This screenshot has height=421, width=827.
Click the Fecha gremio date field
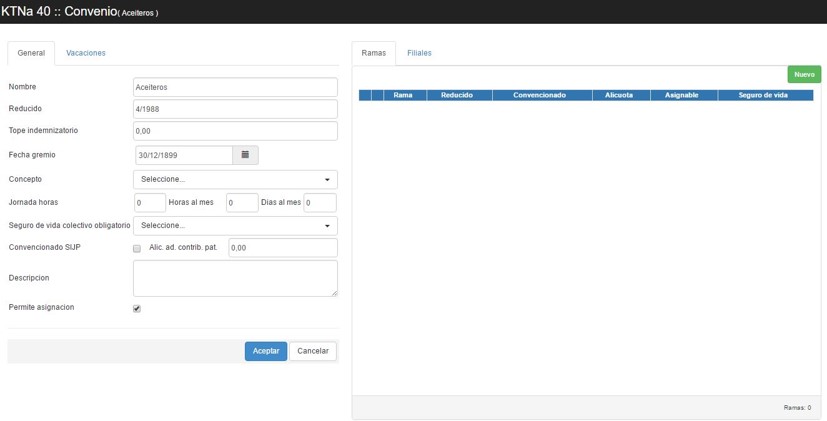pyautogui.click(x=183, y=155)
